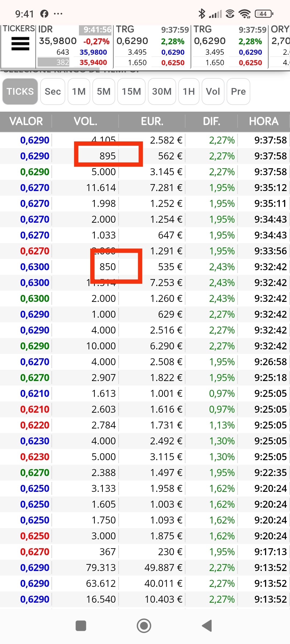The height and width of the screenshot is (644, 290).
Task: Open the hamburger tickers menu
Action: pyautogui.click(x=20, y=44)
